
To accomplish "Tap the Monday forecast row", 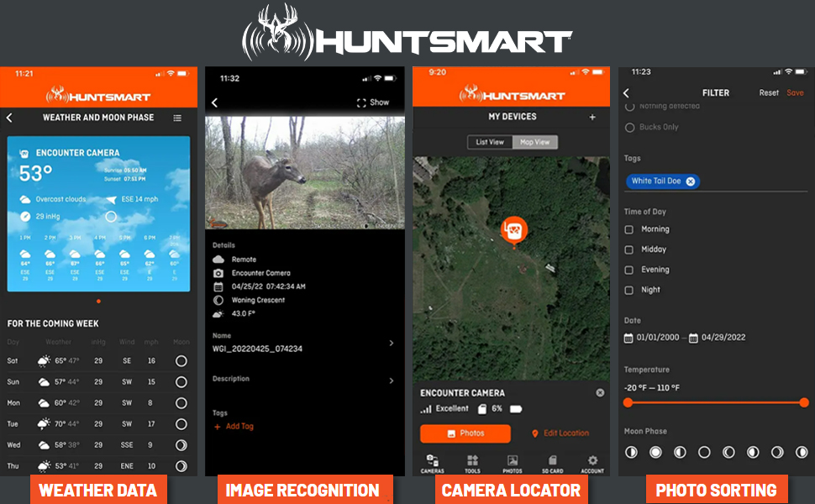I will [x=99, y=403].
